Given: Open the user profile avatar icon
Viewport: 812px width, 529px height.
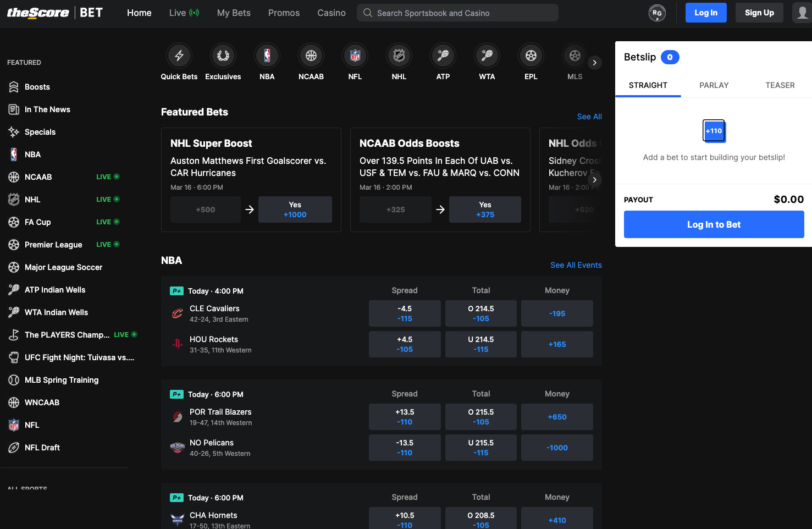Looking at the screenshot, I should pos(802,13).
